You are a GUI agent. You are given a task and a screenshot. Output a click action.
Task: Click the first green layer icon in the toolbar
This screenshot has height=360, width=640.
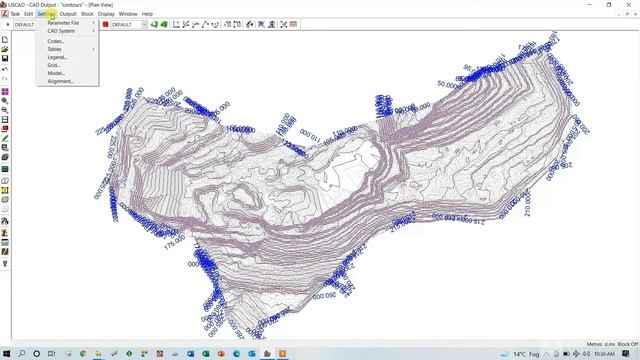coord(154,24)
